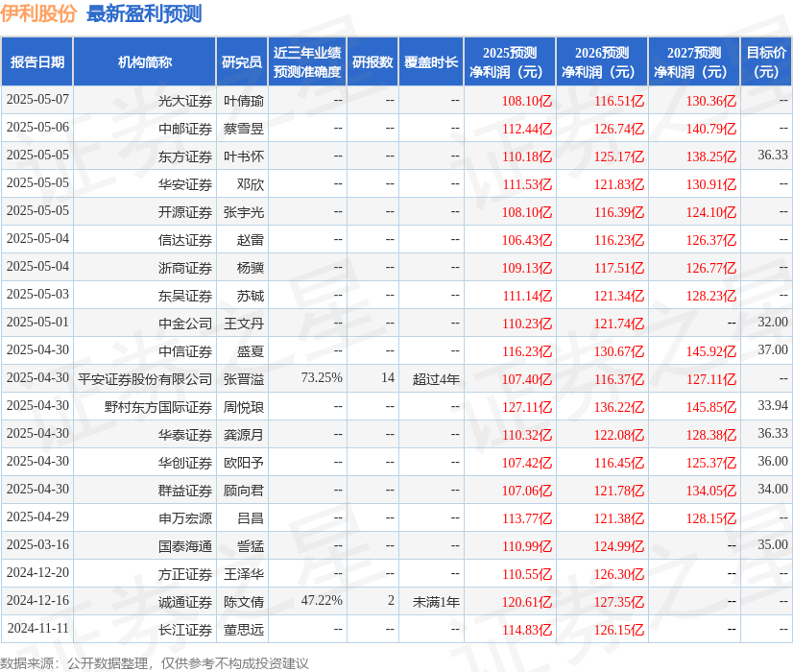Select the 机构简称 column header
This screenshot has height=672, width=793.
pyautogui.click(x=144, y=62)
